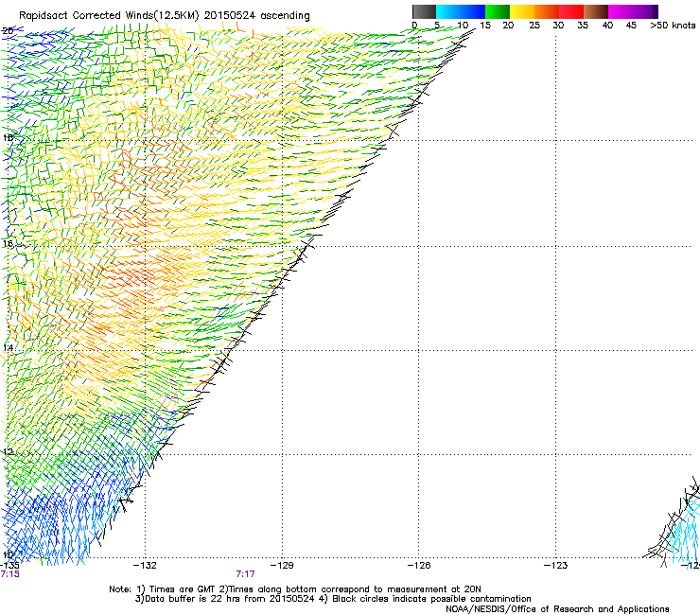Click the '18' latitude axis label
The height and width of the screenshot is (615, 700).
pyautogui.click(x=8, y=137)
